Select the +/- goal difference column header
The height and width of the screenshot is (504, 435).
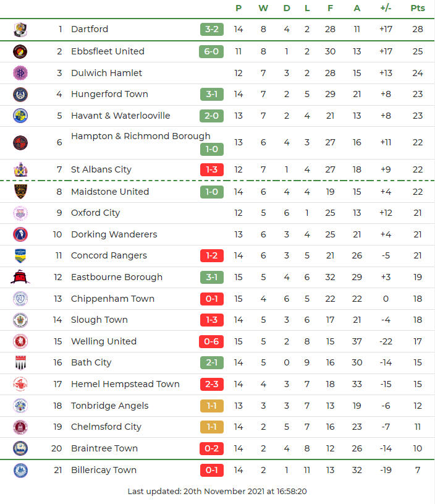[386, 8]
